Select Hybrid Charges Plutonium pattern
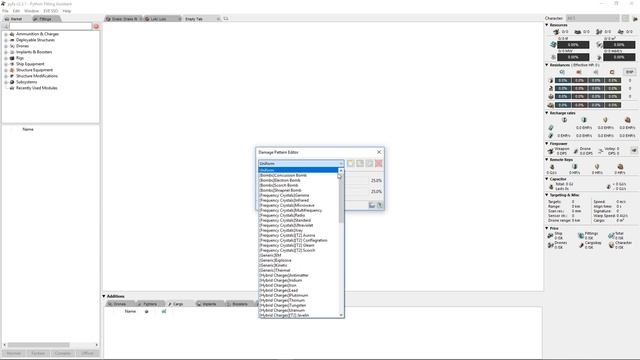Viewport: 640px width, 360px height. tap(299, 295)
